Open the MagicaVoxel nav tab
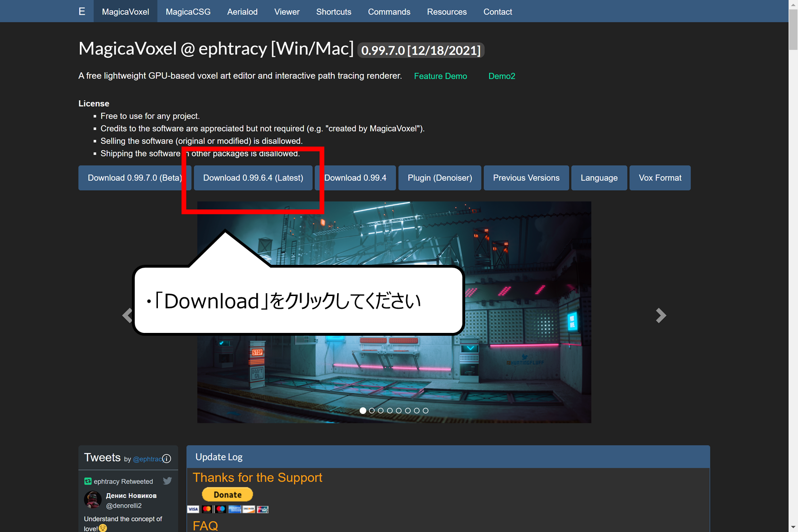 pos(125,11)
